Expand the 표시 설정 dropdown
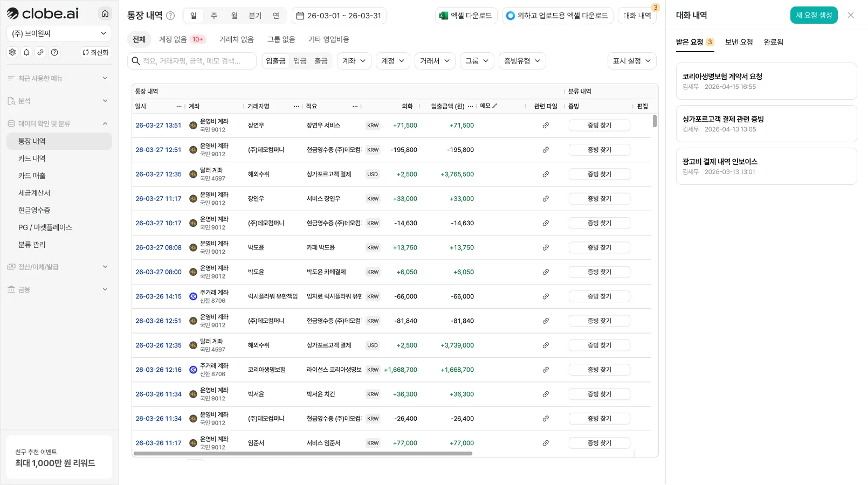The height and width of the screenshot is (485, 868). coord(631,61)
